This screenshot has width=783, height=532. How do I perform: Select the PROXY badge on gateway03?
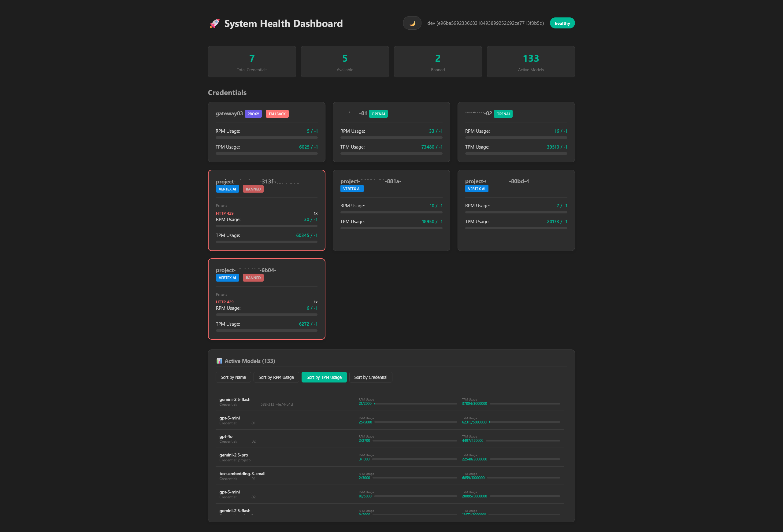pyautogui.click(x=253, y=114)
